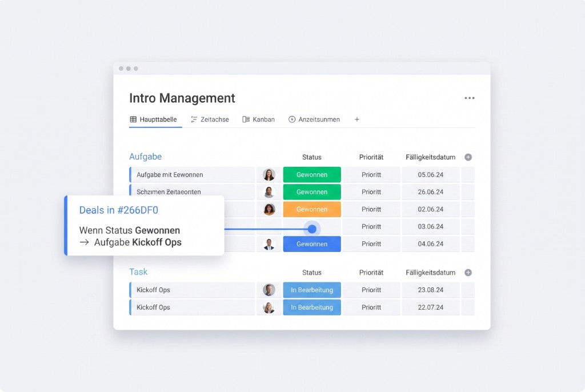The height and width of the screenshot is (392, 585).
Task: Change In Bearbeitung status in 22.07.24 row
Action: [x=312, y=307]
